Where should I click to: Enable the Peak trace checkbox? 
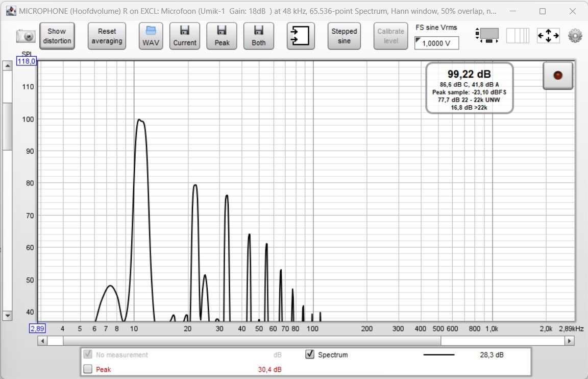coord(88,369)
